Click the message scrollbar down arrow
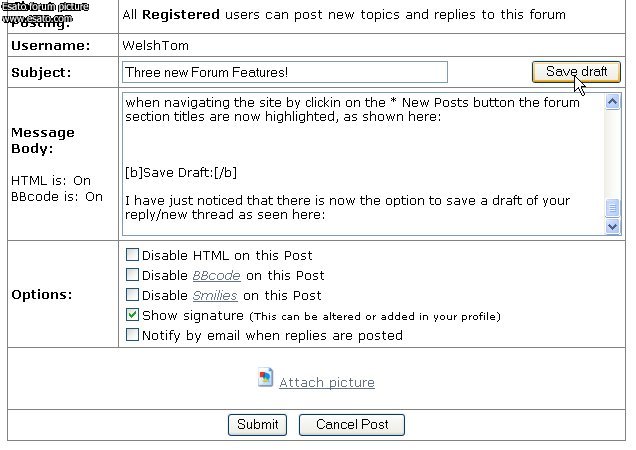 (612, 226)
